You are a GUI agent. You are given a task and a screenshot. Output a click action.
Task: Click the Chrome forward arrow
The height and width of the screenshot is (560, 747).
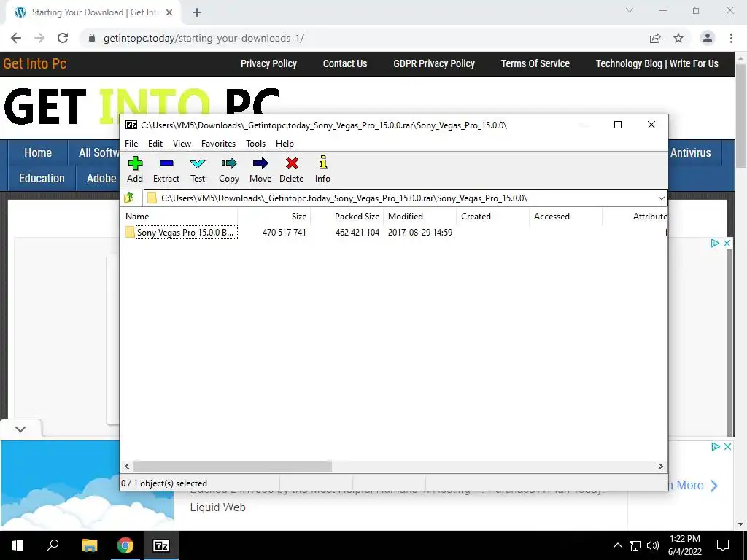coord(39,38)
